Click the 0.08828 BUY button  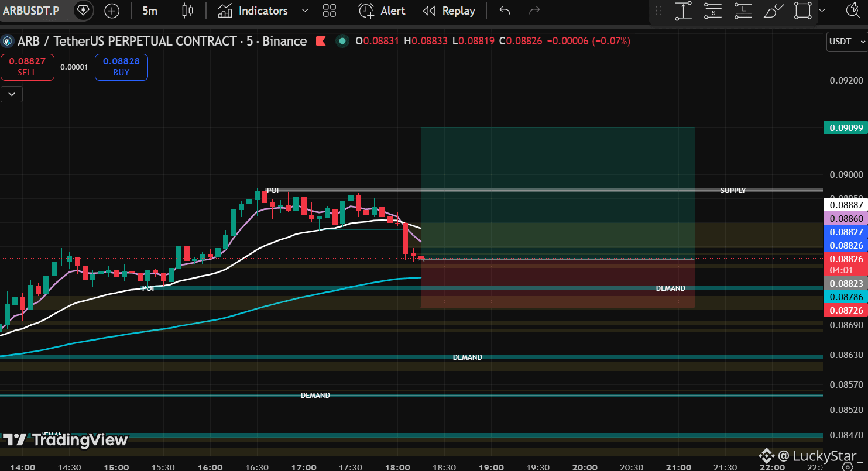point(121,67)
